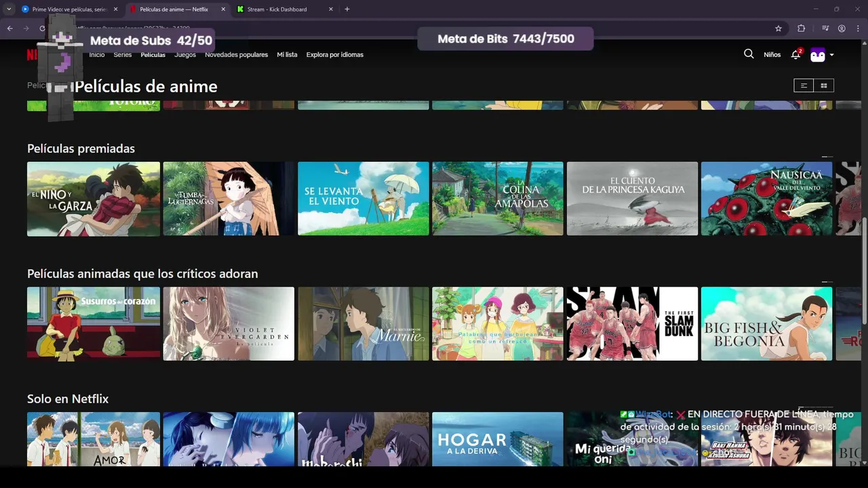Click the Meta de Subs goal overlay

(151, 41)
